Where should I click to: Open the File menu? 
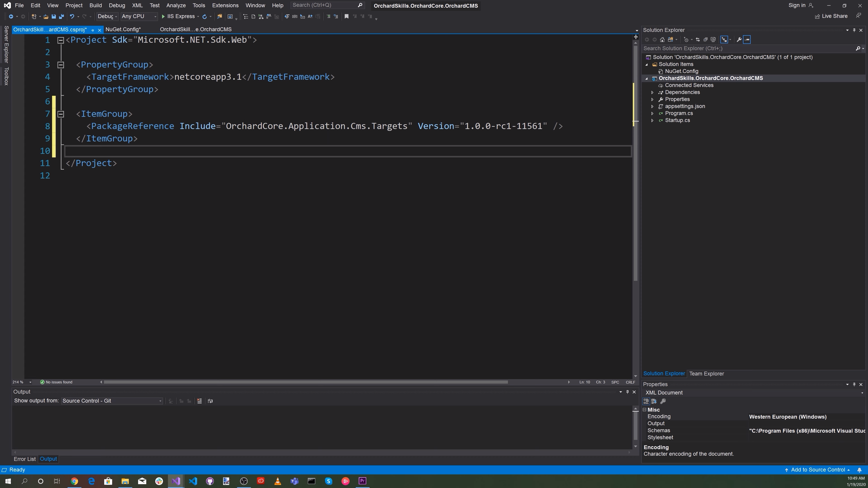[x=19, y=5]
